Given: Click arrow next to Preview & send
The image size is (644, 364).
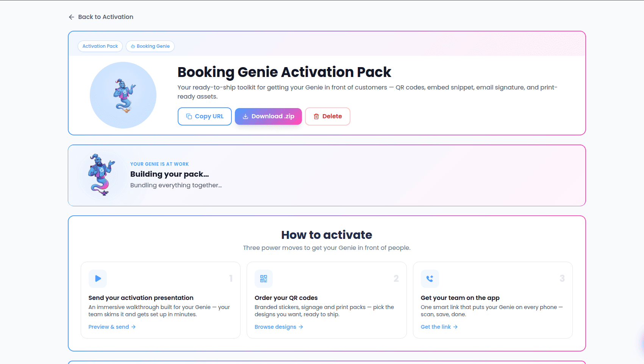Looking at the screenshot, I should click(133, 327).
